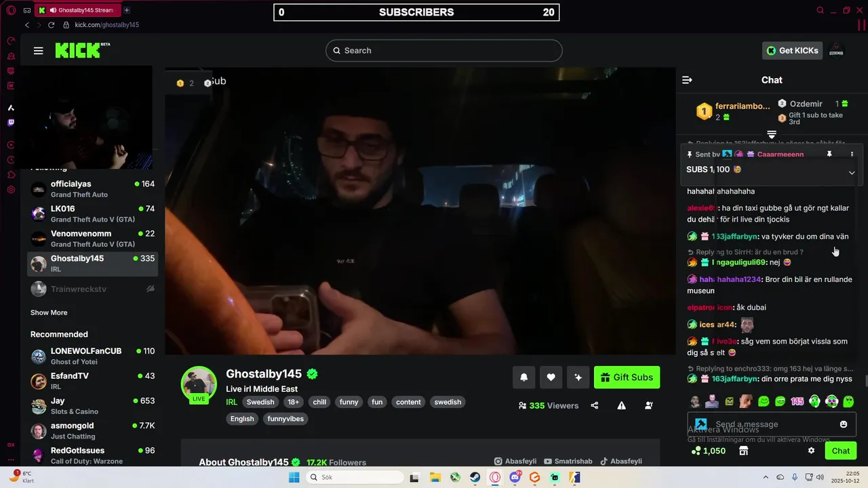This screenshot has height=488, width=868.
Task: Click the chat identity hammer badge icon
Action: (701, 424)
